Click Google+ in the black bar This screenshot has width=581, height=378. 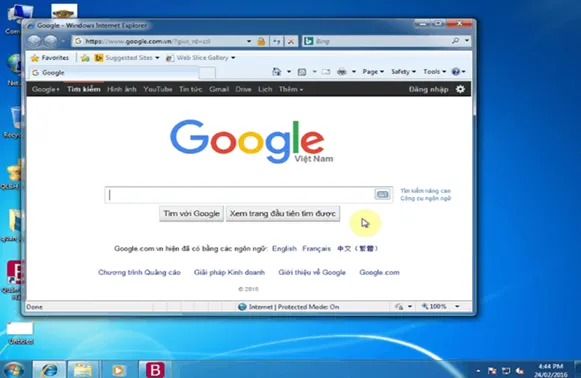coord(46,89)
